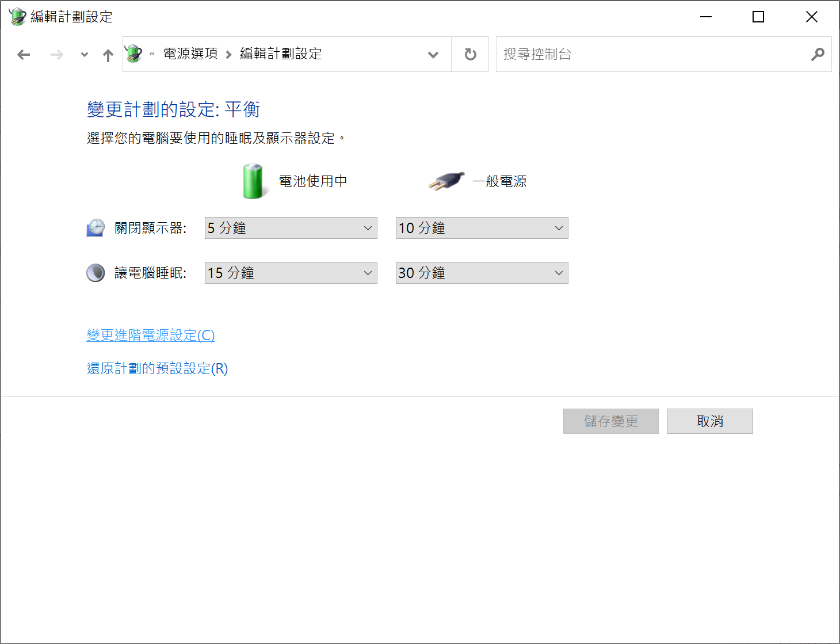Open battery 關閉顯示器 dropdown showing 5 分鐘

coord(291,228)
